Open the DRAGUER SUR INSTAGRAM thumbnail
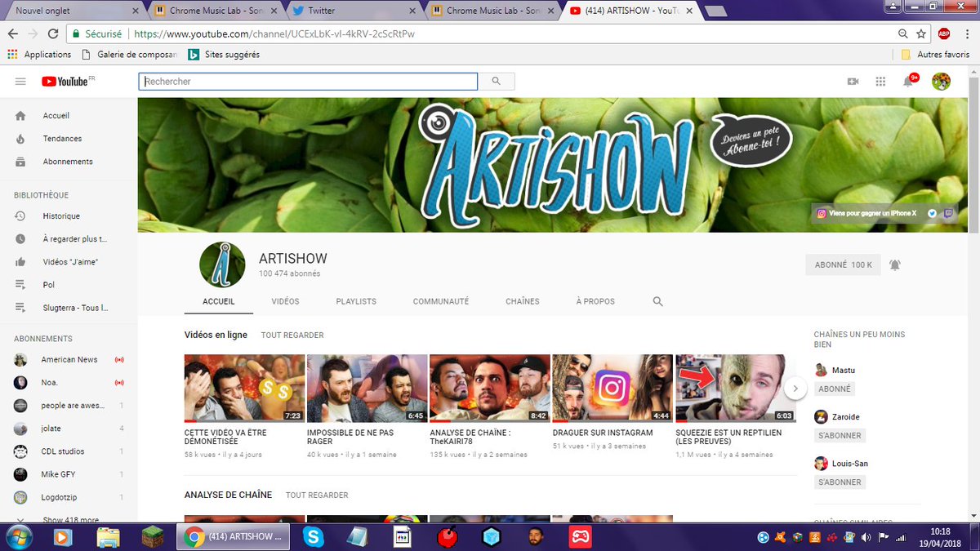The width and height of the screenshot is (980, 551). [x=612, y=388]
